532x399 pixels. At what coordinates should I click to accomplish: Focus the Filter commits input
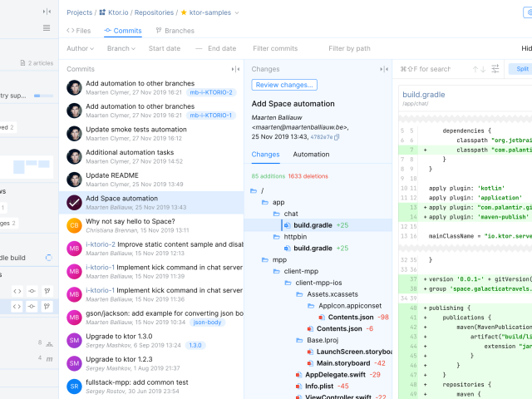click(x=275, y=48)
